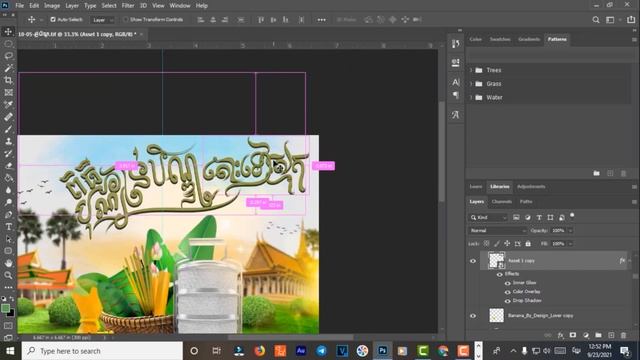Select the Hand tool
The width and height of the screenshot is (640, 360).
8,263
